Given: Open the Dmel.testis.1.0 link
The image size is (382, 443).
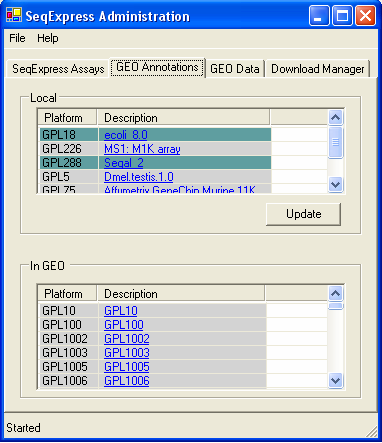Looking at the screenshot, I should point(139,177).
